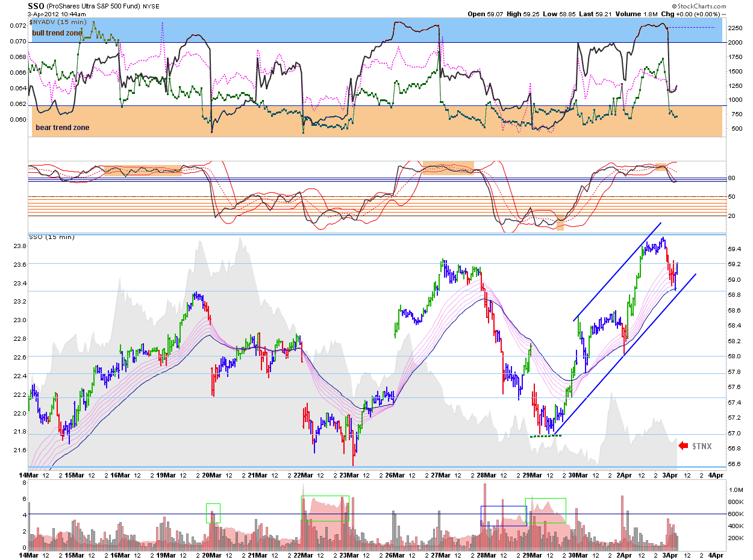Screen dimensions: 753x560
Task: Click the 26Mar date on the volume panel axis
Action: coord(396,555)
